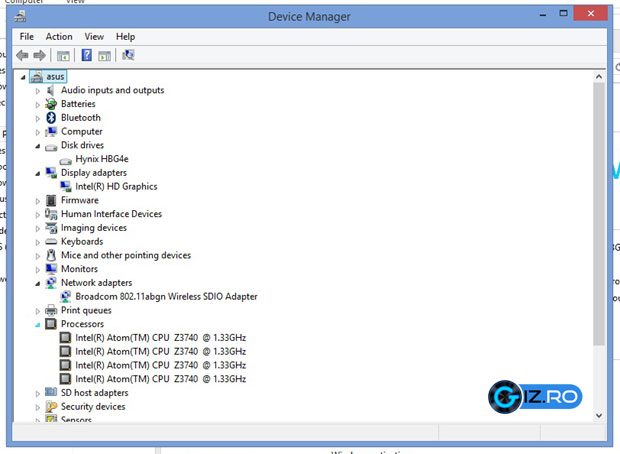Click the Processors category icon
This screenshot has width=620, height=454.
point(51,324)
